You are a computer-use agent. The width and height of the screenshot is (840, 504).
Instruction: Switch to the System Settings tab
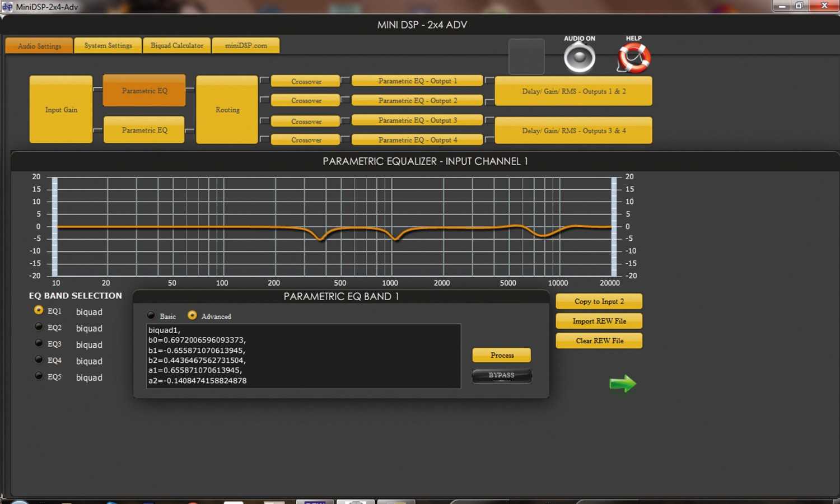[x=108, y=45]
